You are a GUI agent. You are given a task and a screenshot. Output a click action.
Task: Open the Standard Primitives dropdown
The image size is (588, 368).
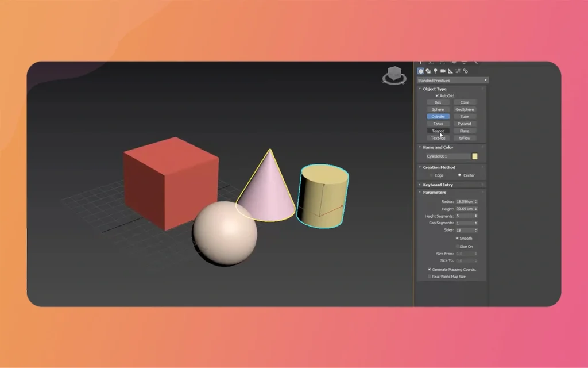452,80
